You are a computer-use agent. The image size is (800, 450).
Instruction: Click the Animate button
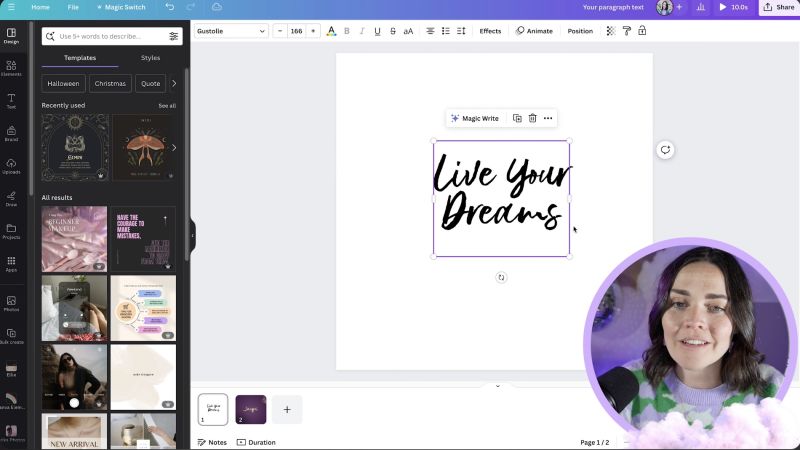(534, 31)
